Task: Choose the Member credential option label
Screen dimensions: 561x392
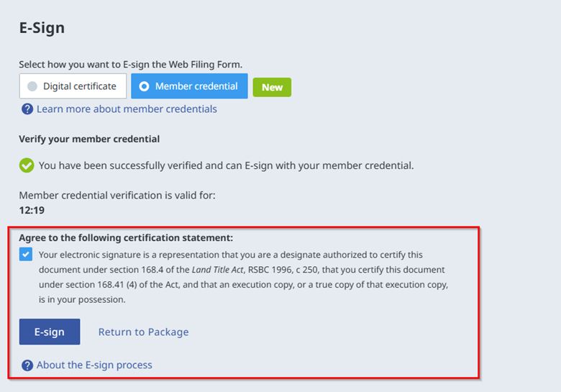Action: click(x=196, y=86)
